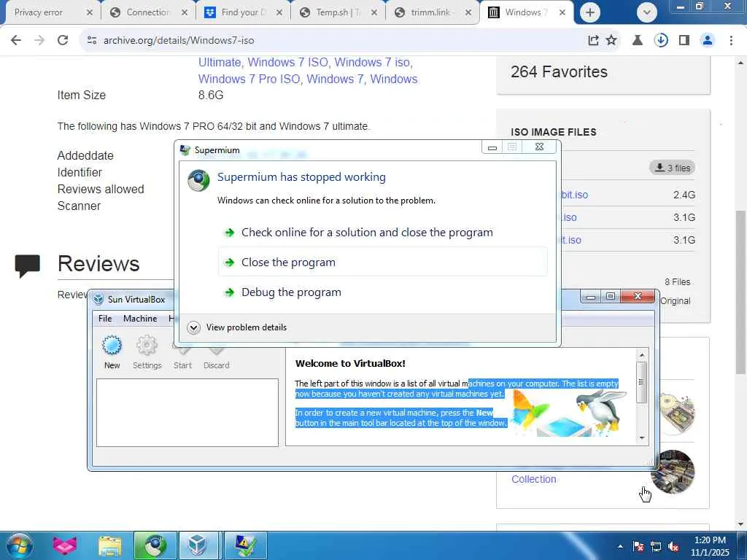Open the File menu in VirtualBox
This screenshot has height=560, width=747.
[x=105, y=319]
